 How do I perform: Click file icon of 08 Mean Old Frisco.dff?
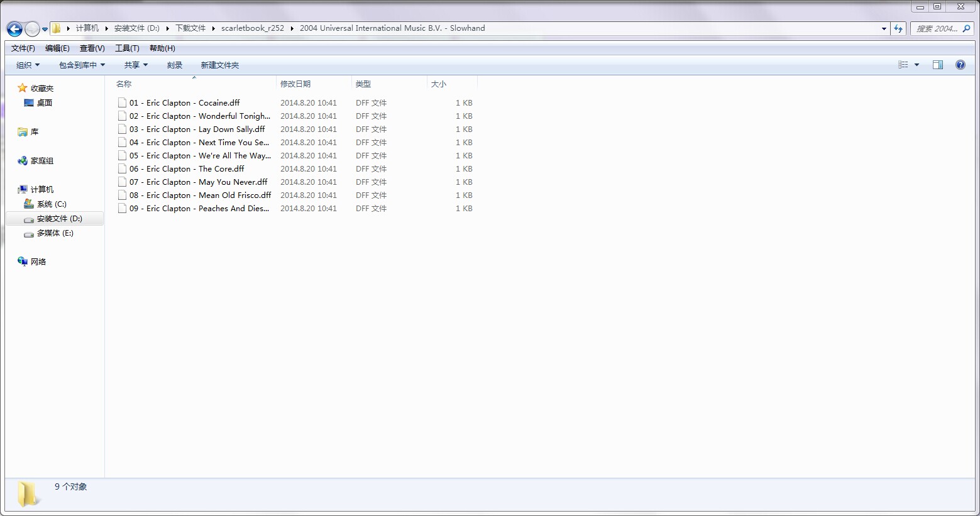point(123,195)
